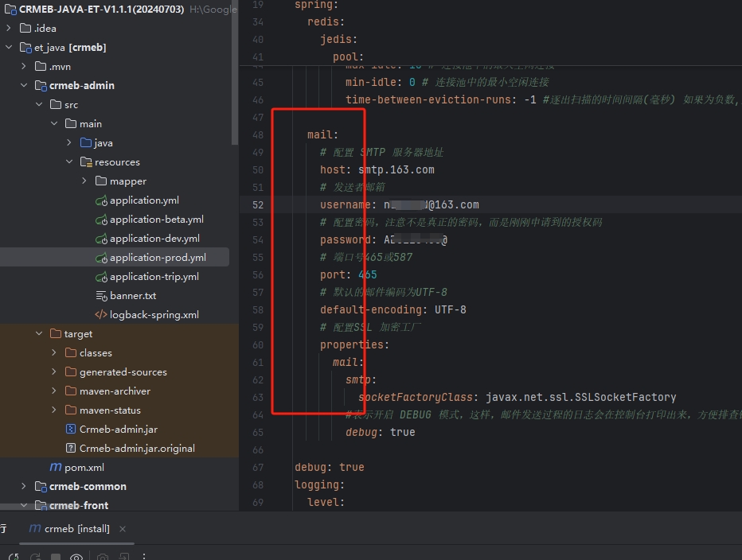742x560 pixels.
Task: Click 'default-encoding: UTF-8' line
Action: pyautogui.click(x=393, y=309)
